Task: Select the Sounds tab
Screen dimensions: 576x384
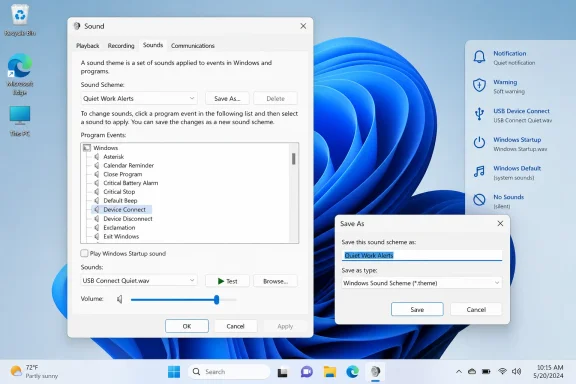Action: [153, 45]
